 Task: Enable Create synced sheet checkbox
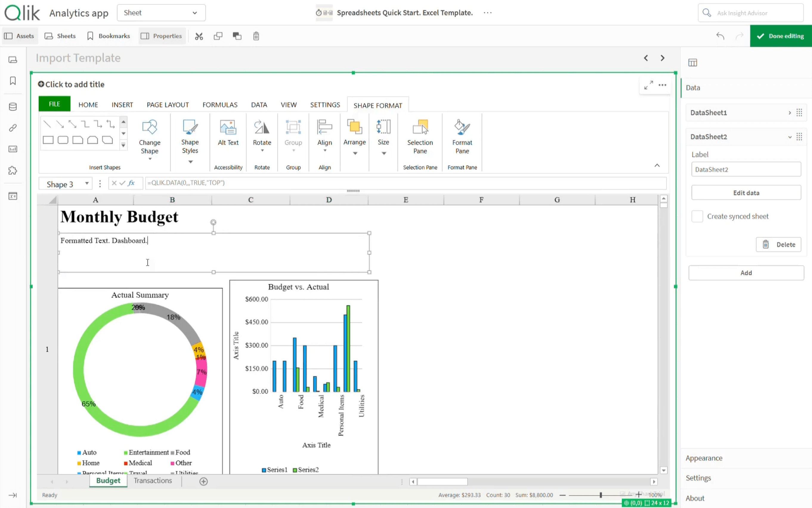(x=697, y=216)
